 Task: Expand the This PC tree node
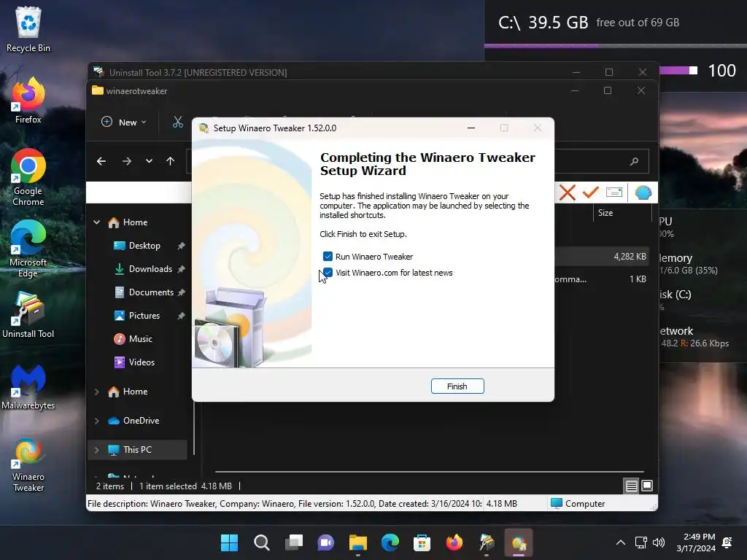pos(97,449)
